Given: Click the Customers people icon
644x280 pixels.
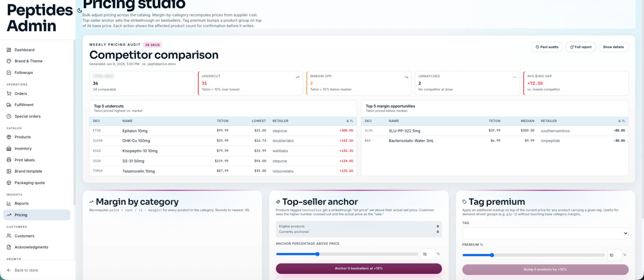Looking at the screenshot, I should [x=9, y=236].
